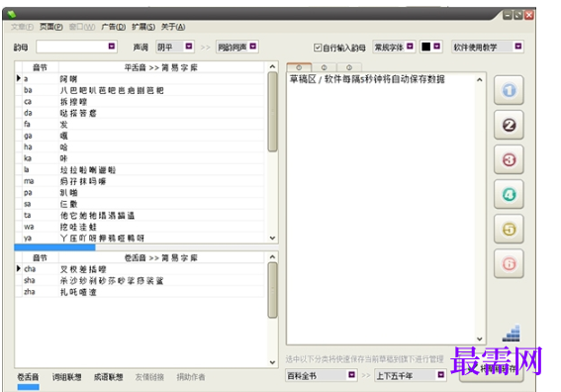Select the 'fa' syllable row
Screen dimensions: 561x392
(140, 124)
